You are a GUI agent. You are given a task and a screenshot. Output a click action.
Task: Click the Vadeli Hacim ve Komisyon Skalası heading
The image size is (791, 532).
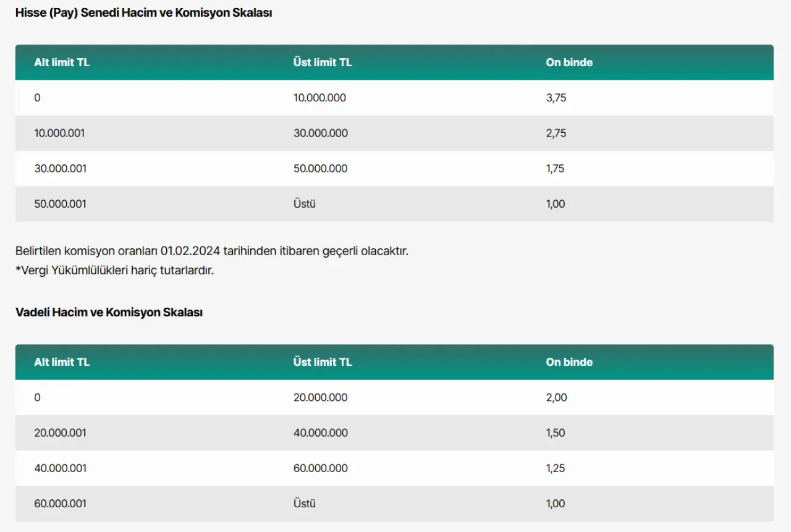[x=109, y=313]
